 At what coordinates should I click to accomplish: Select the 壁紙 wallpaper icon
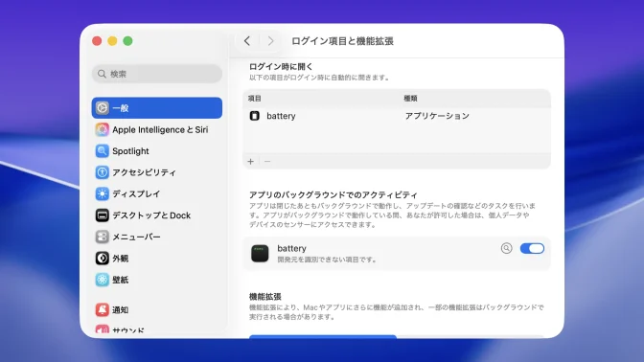[103, 280]
